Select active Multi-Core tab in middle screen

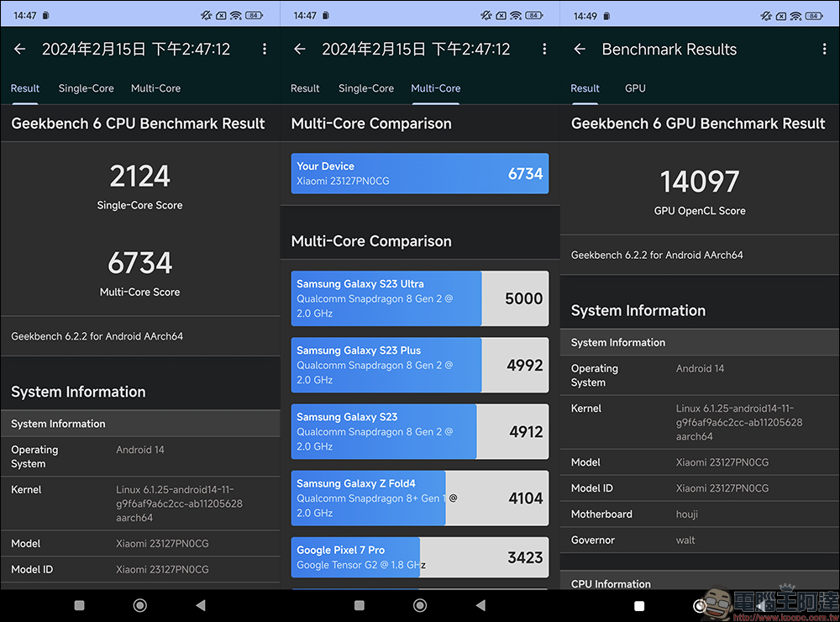point(435,88)
